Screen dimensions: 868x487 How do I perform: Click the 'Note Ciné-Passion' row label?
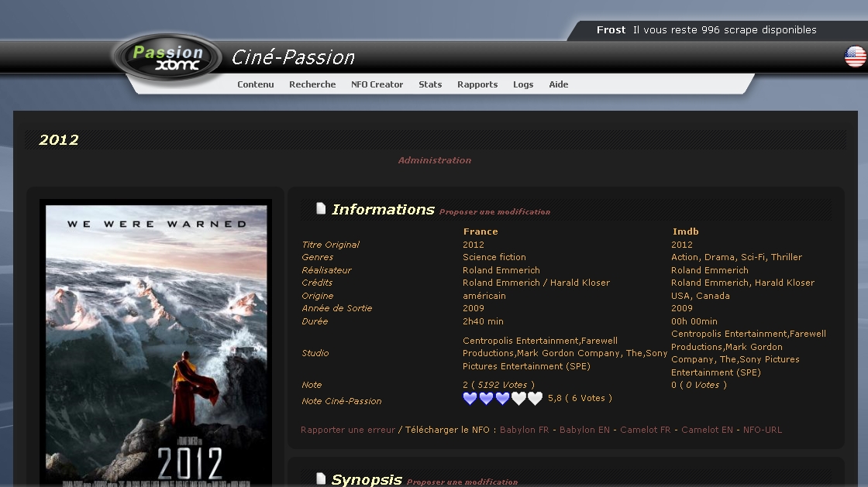[342, 401]
